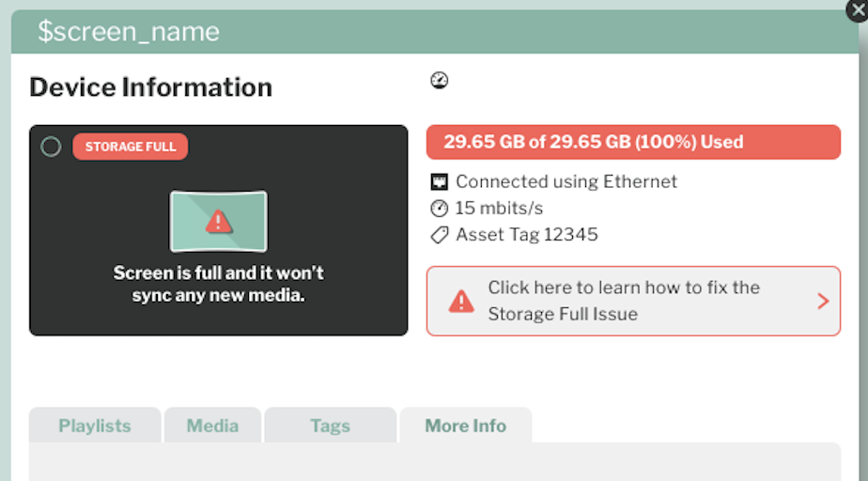Click the speedometer icon beside Device Information
This screenshot has height=481, width=868.
440,81
